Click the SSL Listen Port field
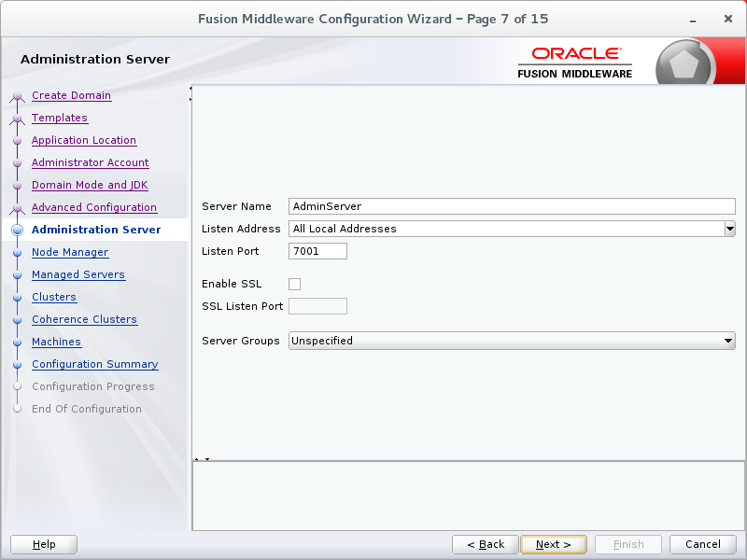The image size is (747, 560). 317,306
